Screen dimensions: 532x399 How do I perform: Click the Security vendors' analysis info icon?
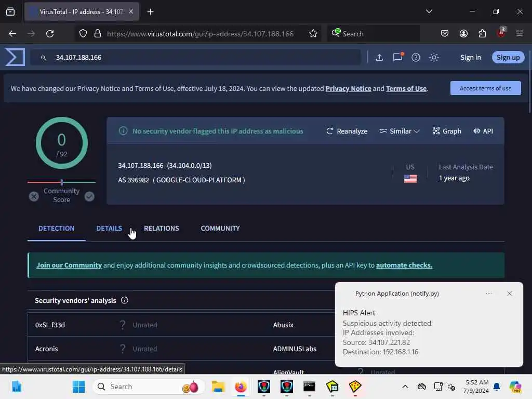tap(125, 300)
